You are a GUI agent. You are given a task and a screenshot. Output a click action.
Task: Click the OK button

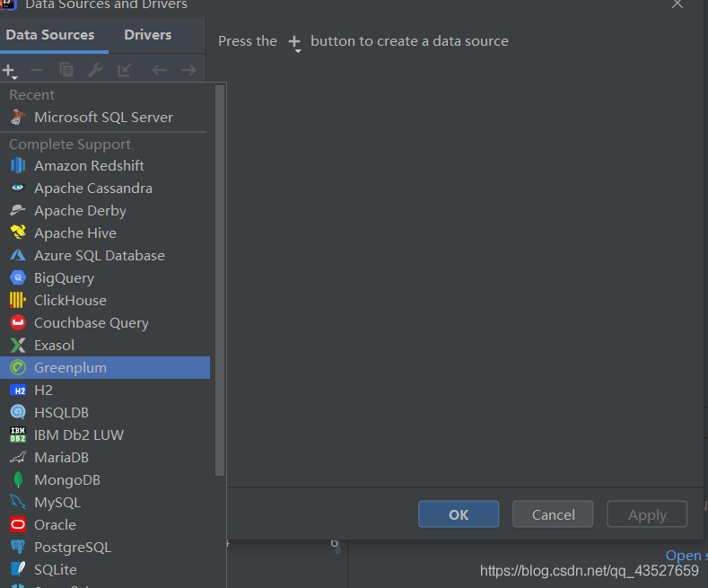459,513
